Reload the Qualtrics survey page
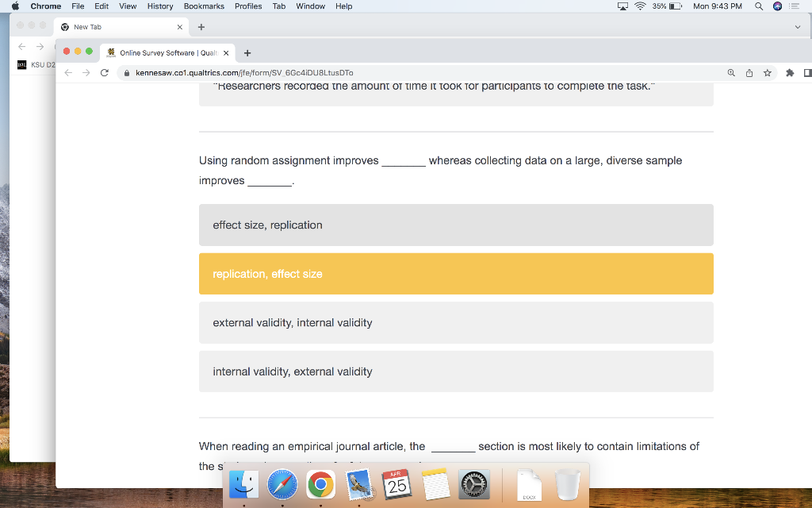 (x=104, y=72)
